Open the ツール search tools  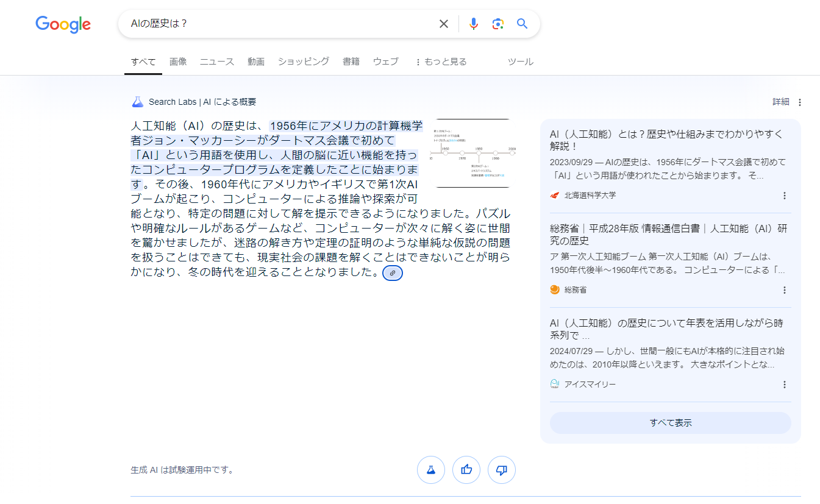(521, 62)
